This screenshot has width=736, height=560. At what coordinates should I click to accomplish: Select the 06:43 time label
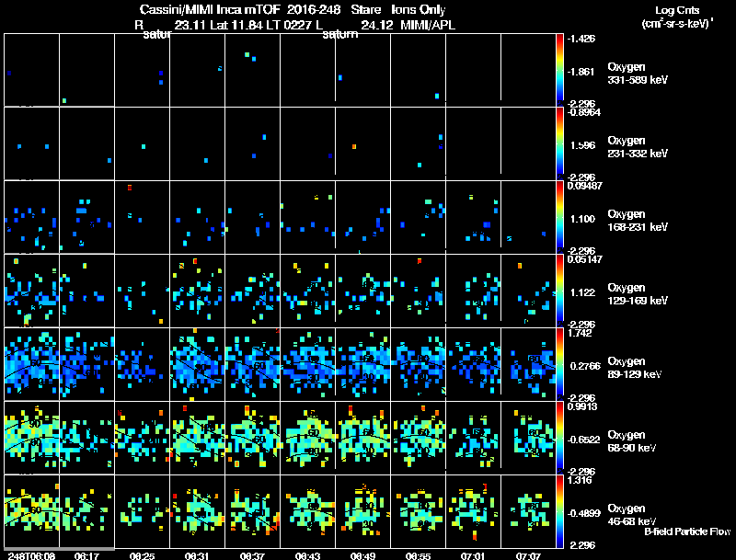coord(307,555)
